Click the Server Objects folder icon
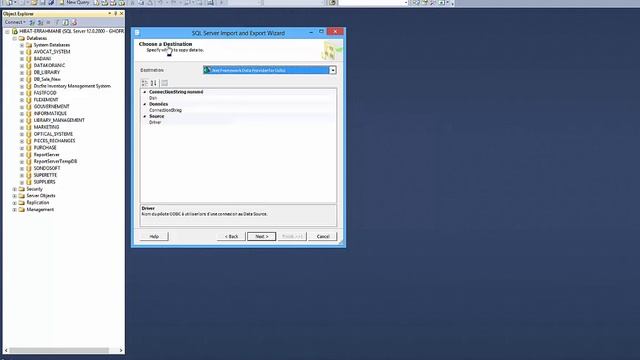 tap(22, 196)
